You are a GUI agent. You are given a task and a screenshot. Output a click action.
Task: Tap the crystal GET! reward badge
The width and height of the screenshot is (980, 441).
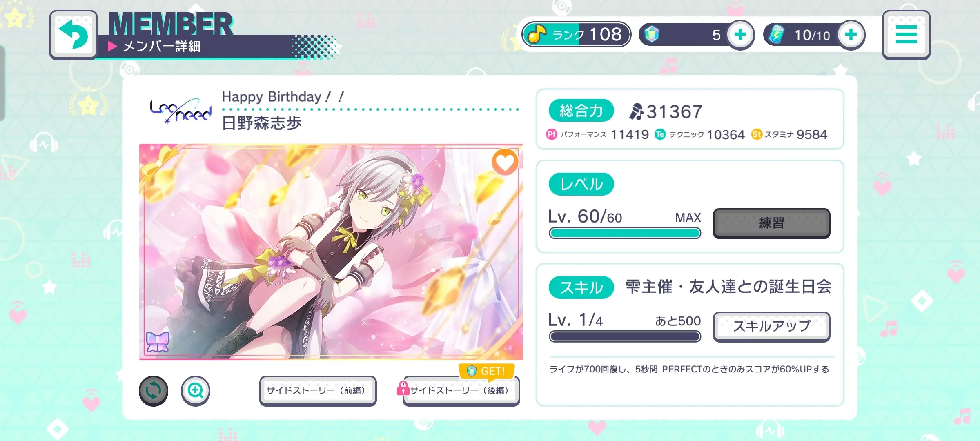point(486,371)
